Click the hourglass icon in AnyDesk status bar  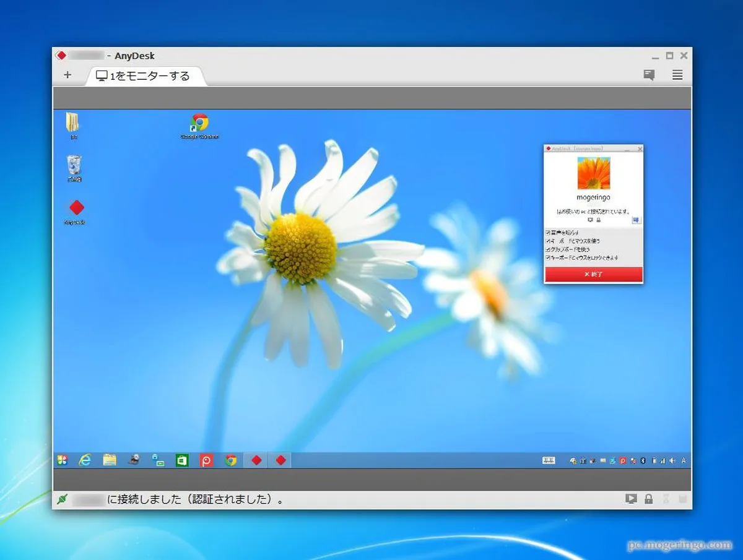tap(666, 499)
